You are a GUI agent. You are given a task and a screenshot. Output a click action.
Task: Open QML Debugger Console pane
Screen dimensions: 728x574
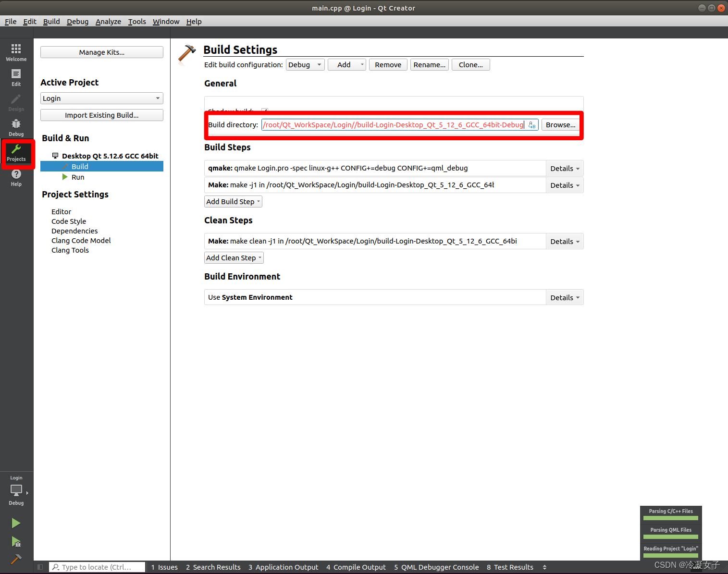click(436, 567)
